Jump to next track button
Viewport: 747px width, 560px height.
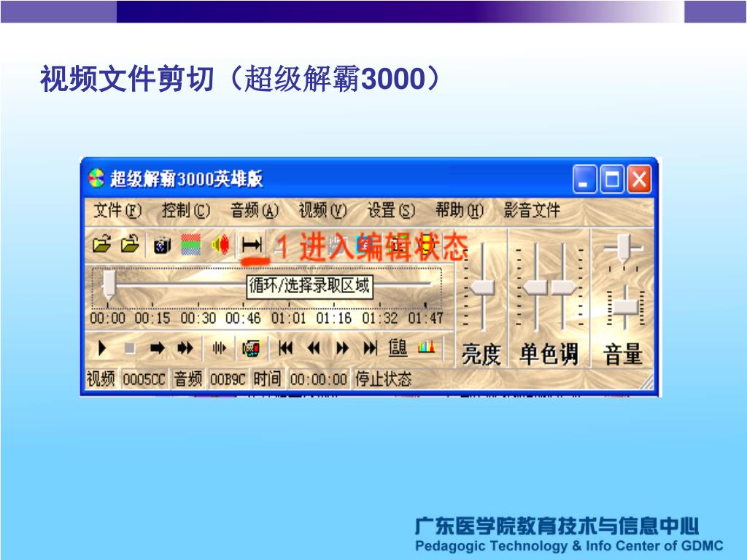point(370,349)
